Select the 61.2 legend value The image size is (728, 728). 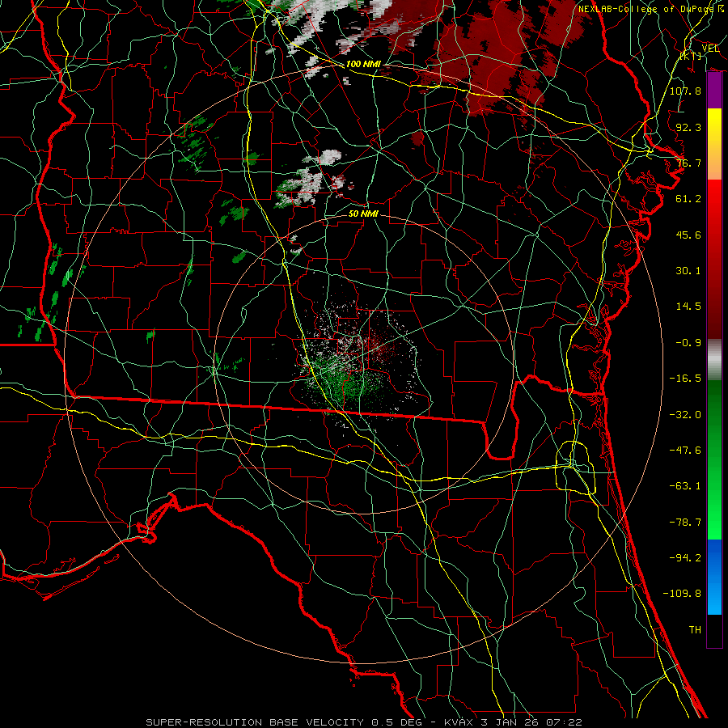coord(688,199)
